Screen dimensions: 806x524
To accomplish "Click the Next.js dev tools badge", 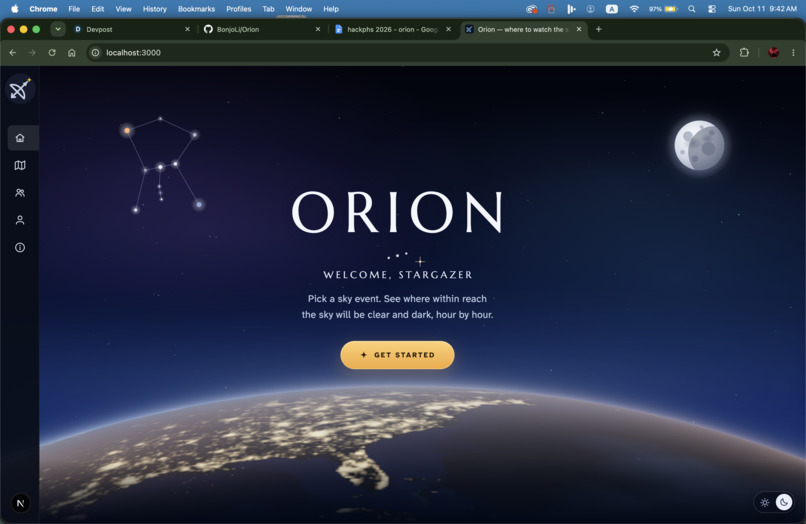I will 21,503.
